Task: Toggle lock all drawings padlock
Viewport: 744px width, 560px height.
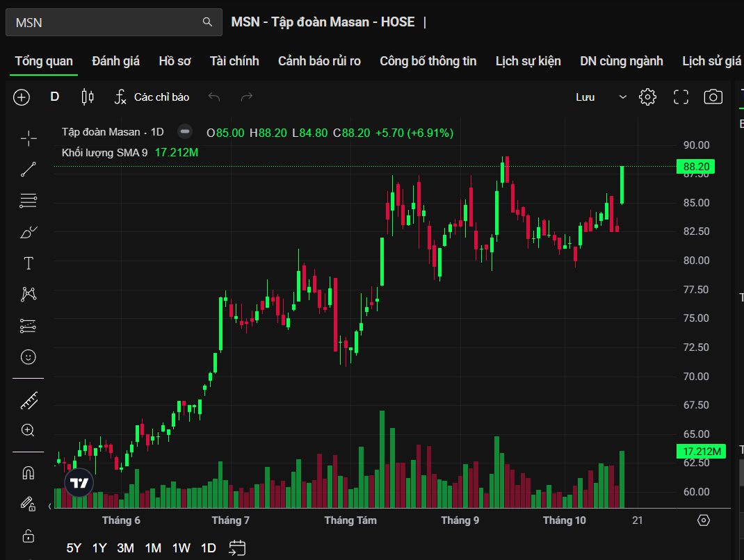Action: point(29,536)
